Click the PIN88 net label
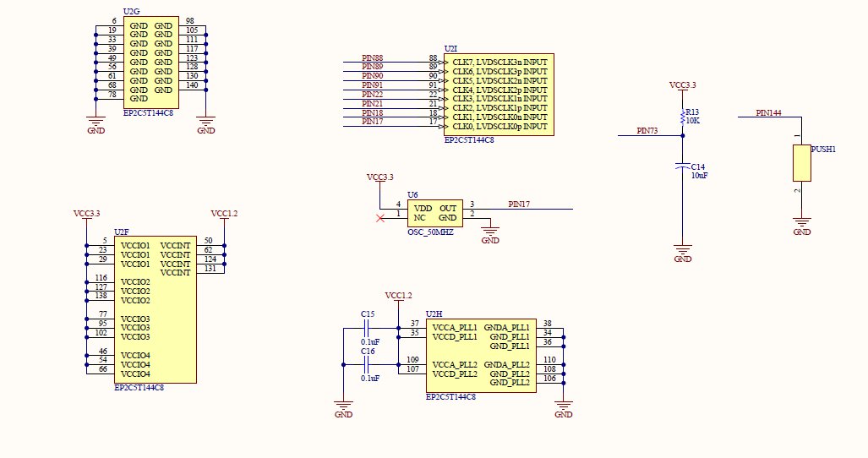The height and width of the screenshot is (458, 868). point(372,58)
